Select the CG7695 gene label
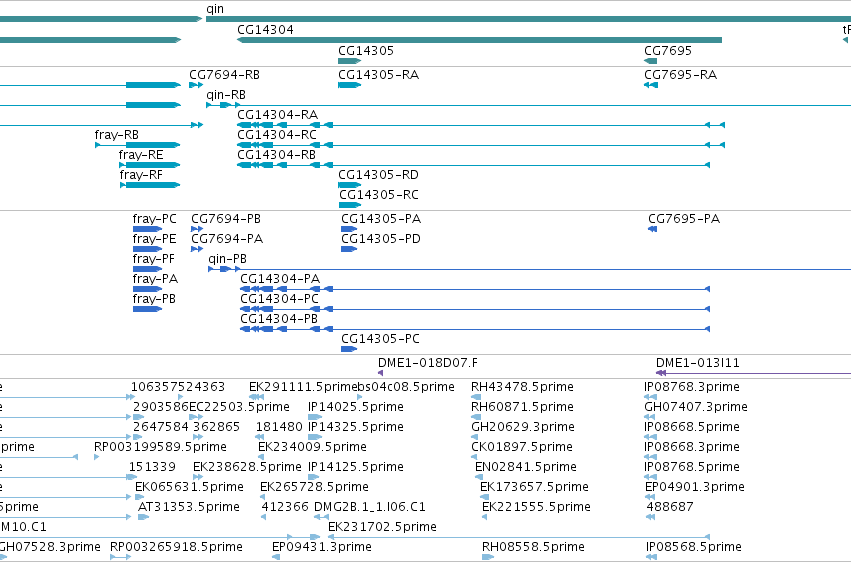 click(x=668, y=50)
